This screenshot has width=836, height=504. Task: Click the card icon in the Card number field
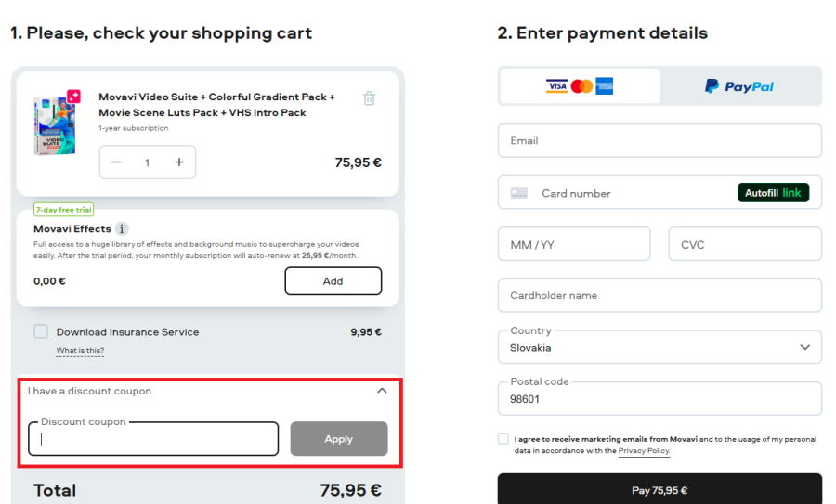click(519, 193)
